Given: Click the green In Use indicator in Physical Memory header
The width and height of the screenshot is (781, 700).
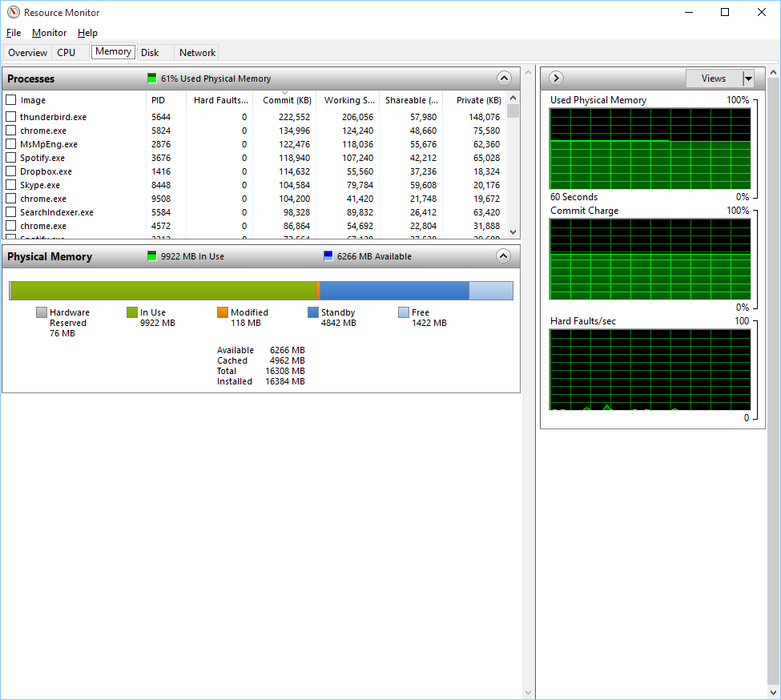Looking at the screenshot, I should coord(152,256).
